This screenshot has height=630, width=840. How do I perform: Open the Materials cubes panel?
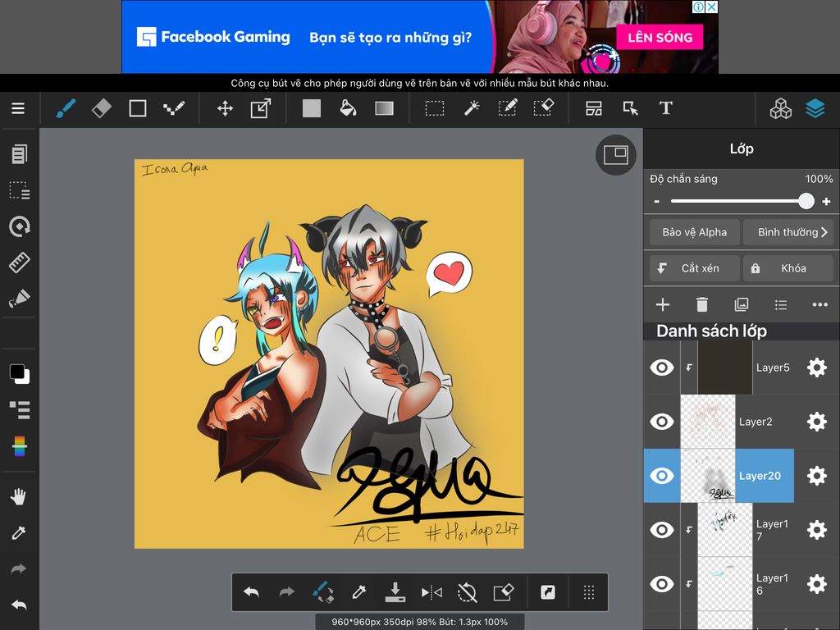click(x=781, y=109)
